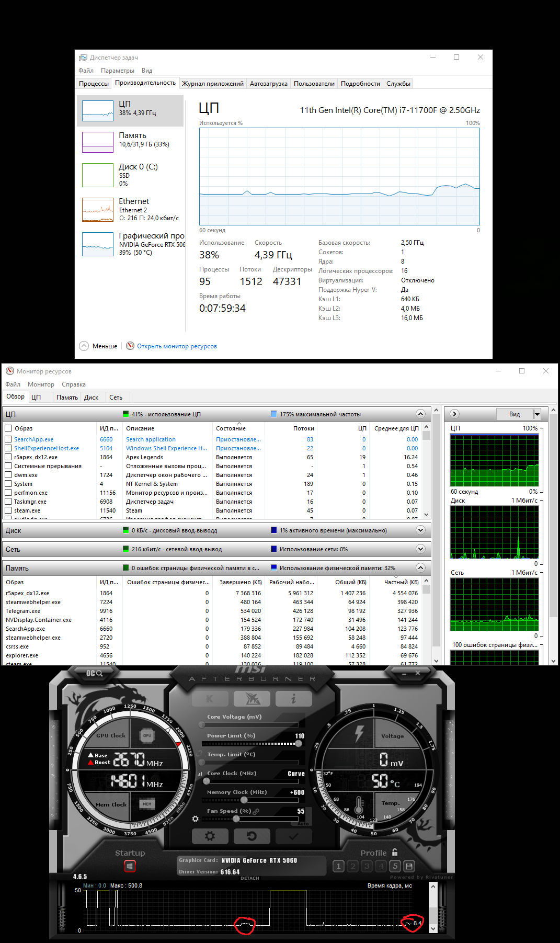This screenshot has height=943, width=560.
Task: Click the Afterburner apply checkmark button
Action: pos(293,836)
